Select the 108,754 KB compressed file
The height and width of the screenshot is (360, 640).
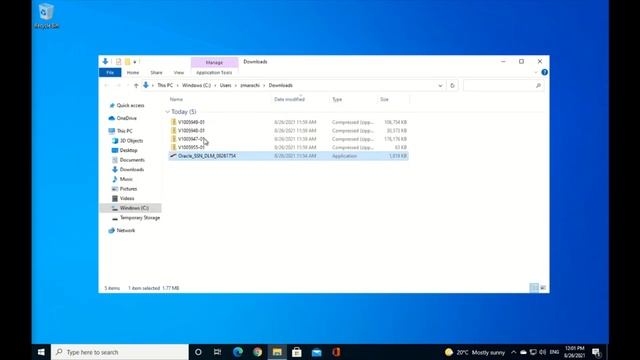pyautogui.click(x=288, y=122)
